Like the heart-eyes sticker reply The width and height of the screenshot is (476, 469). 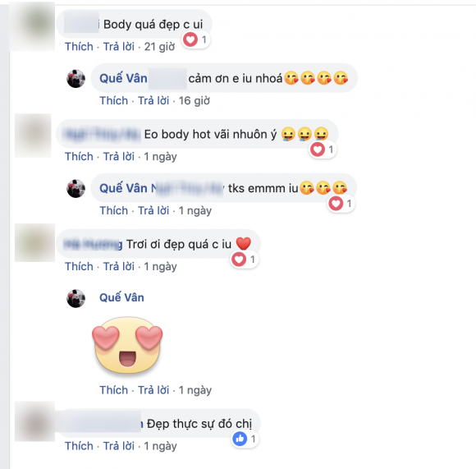[114, 390]
